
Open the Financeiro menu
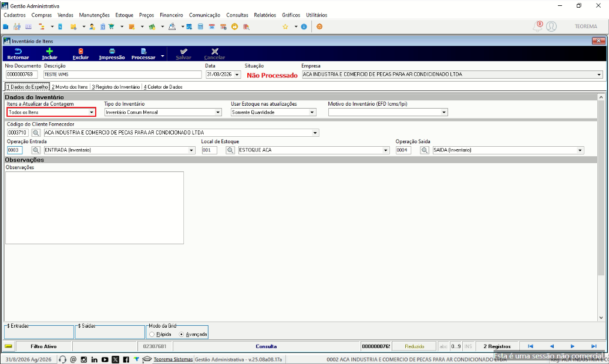[171, 15]
